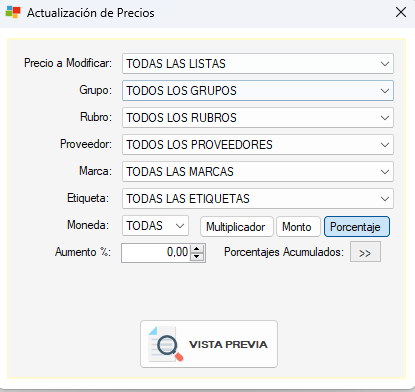Expand the Etiqueta dropdown list
Screen dimensions: 415x392
point(385,199)
